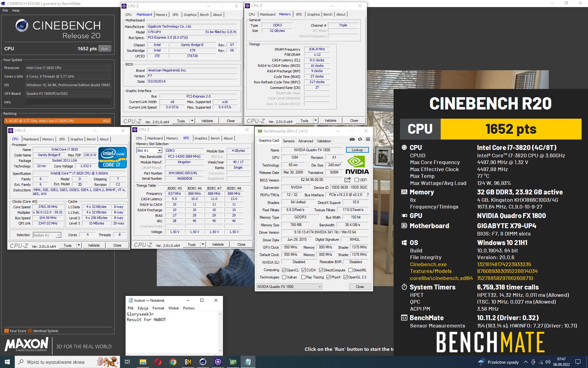Open Tools dropdown arrow in SPD CPU-Z window

pos(203,244)
